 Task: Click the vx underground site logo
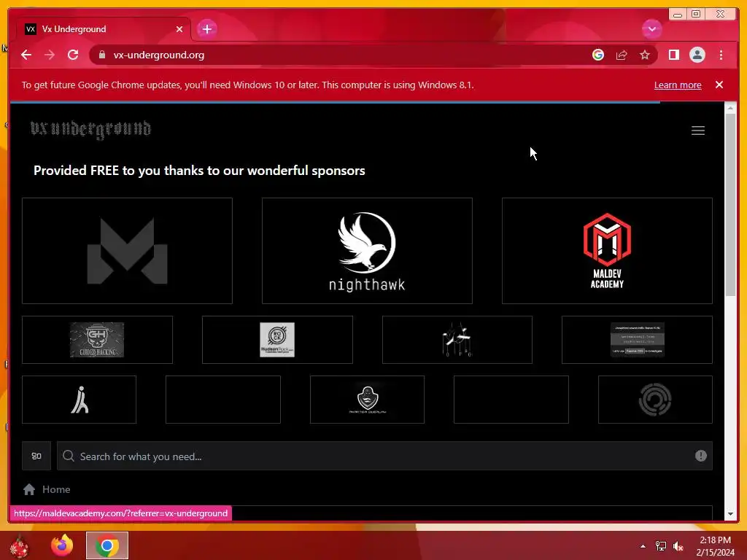coord(90,130)
